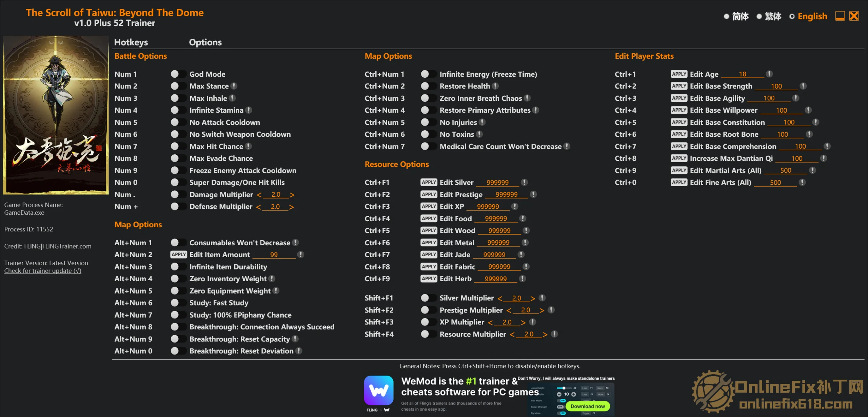The height and width of the screenshot is (417, 868).
Task: Click info icon next to Zero Inner Breath Chaos
Action: coord(527,98)
